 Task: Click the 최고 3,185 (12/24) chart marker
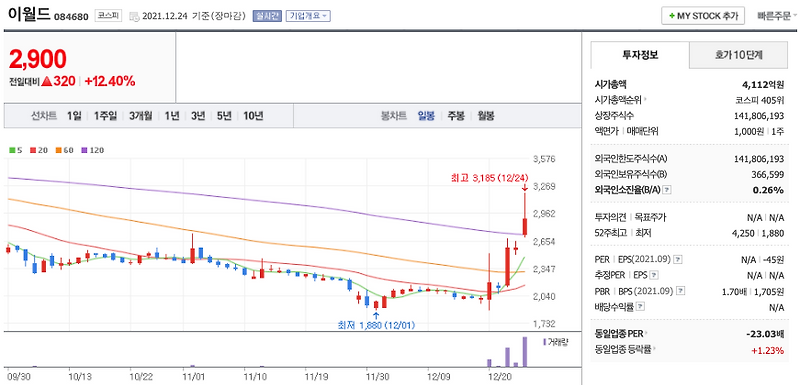489,177
